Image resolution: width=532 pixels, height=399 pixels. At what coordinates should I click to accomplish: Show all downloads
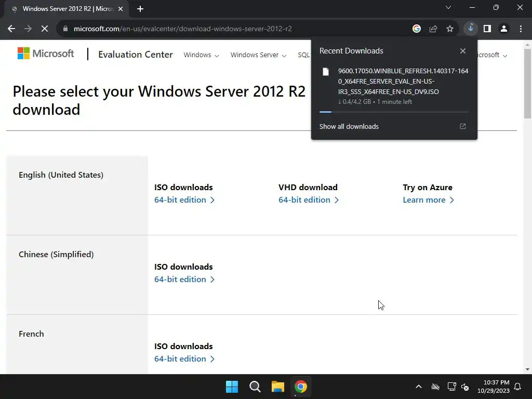tap(349, 126)
